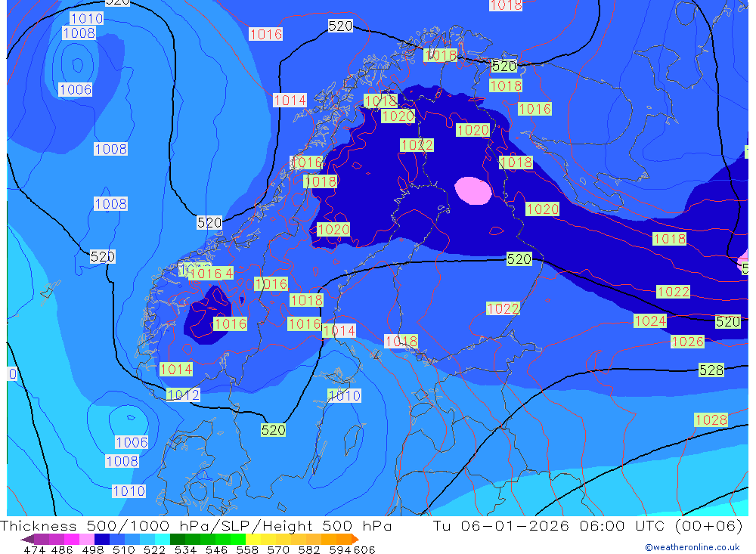Click the legend value 558
756x554 pixels.
coord(247,549)
